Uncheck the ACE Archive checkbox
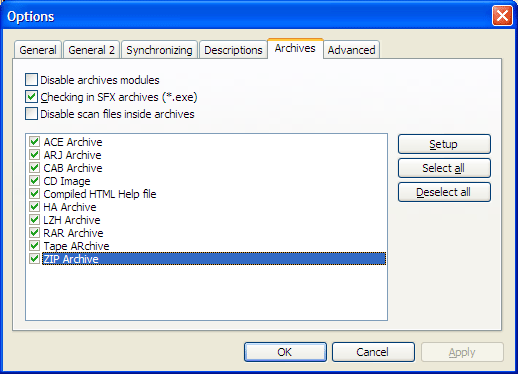Screen dimensions: 518x374 pos(34,141)
